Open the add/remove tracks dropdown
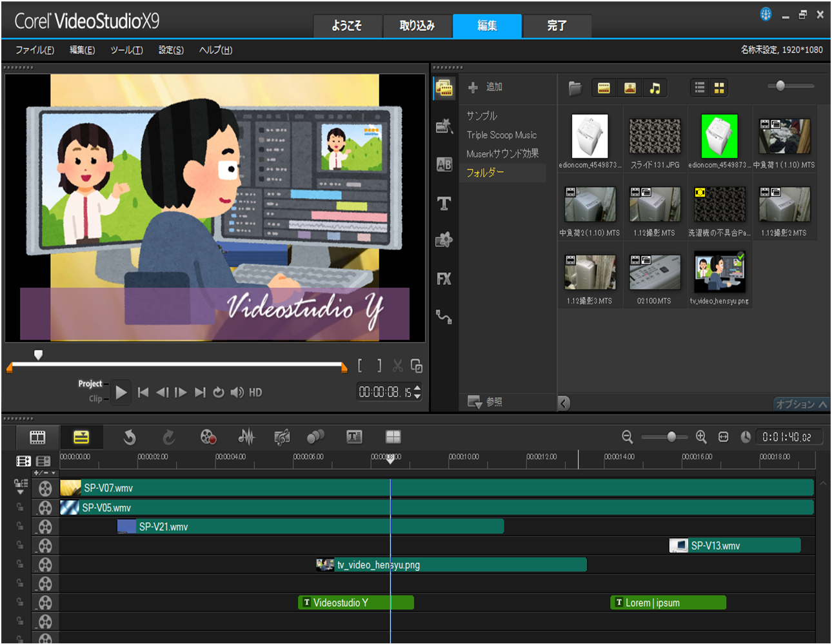This screenshot has height=644, width=832. [x=45, y=473]
